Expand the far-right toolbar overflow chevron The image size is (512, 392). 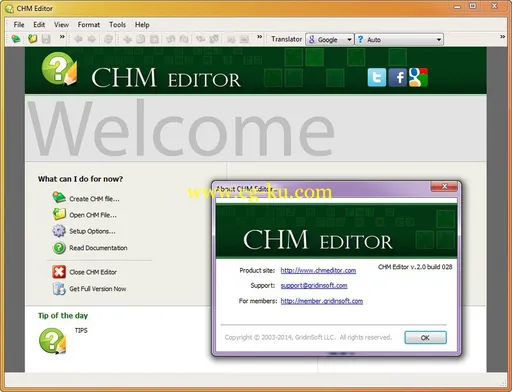[502, 37]
